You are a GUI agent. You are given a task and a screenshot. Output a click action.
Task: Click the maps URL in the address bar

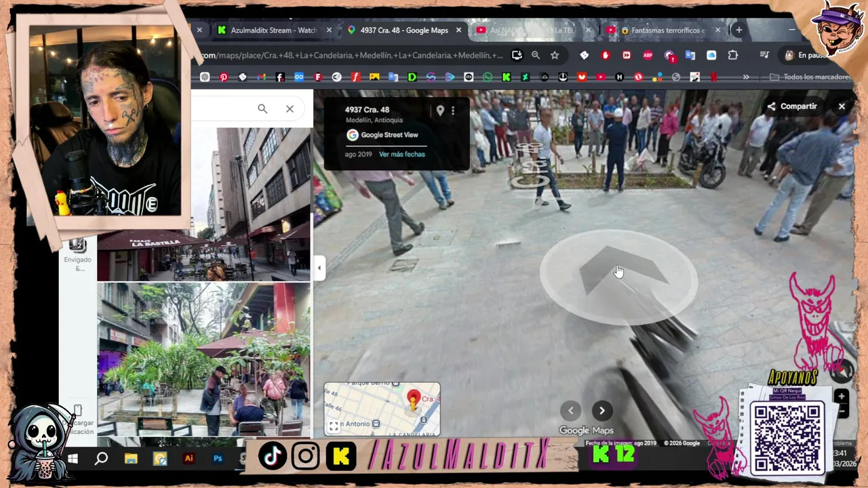coord(351,55)
